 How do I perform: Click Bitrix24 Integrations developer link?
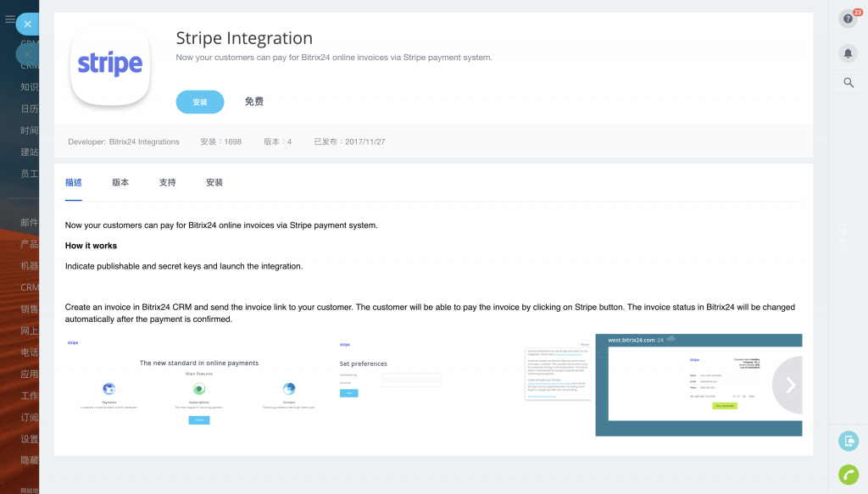click(144, 142)
